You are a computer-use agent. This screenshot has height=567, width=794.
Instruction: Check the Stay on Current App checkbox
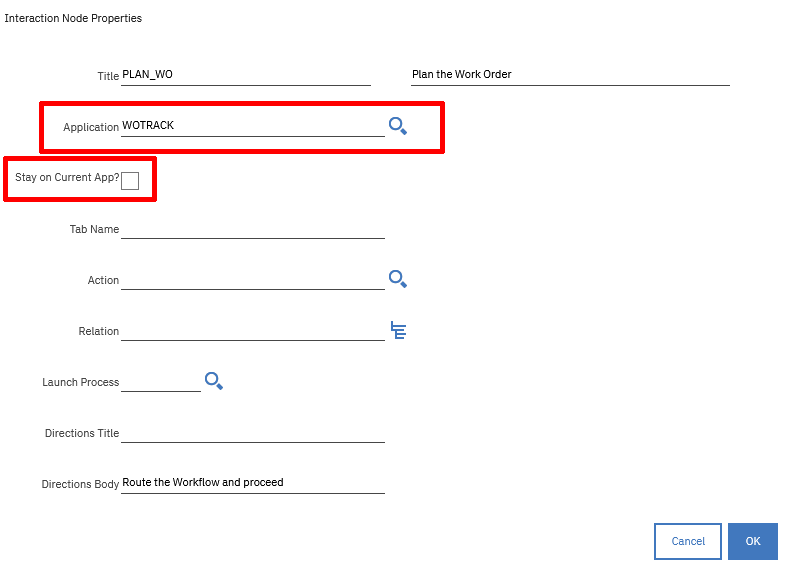point(130,181)
